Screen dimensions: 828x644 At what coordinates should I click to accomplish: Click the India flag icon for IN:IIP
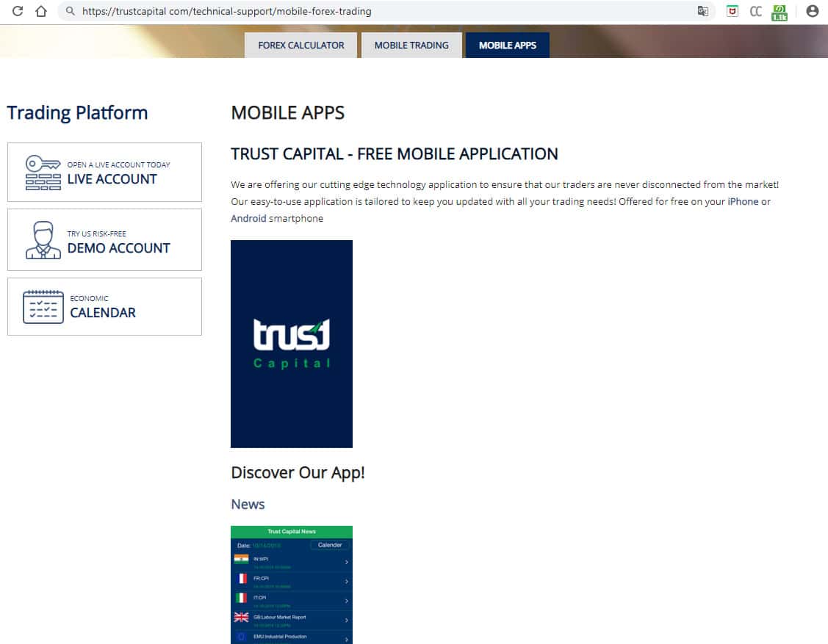pos(241,559)
